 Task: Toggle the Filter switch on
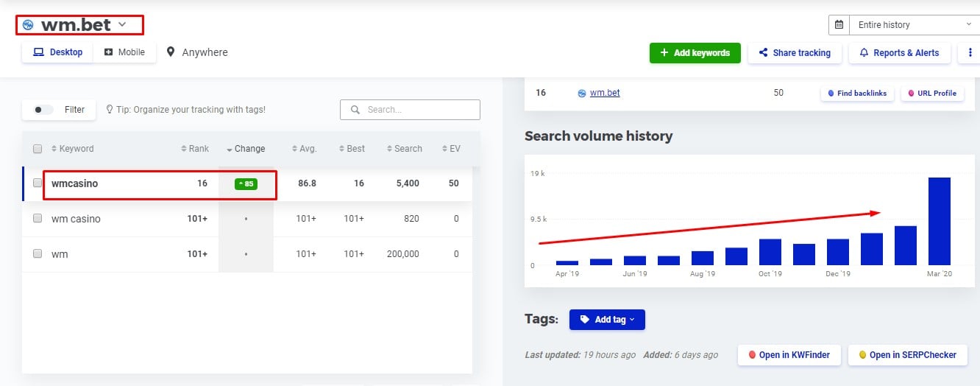(43, 110)
